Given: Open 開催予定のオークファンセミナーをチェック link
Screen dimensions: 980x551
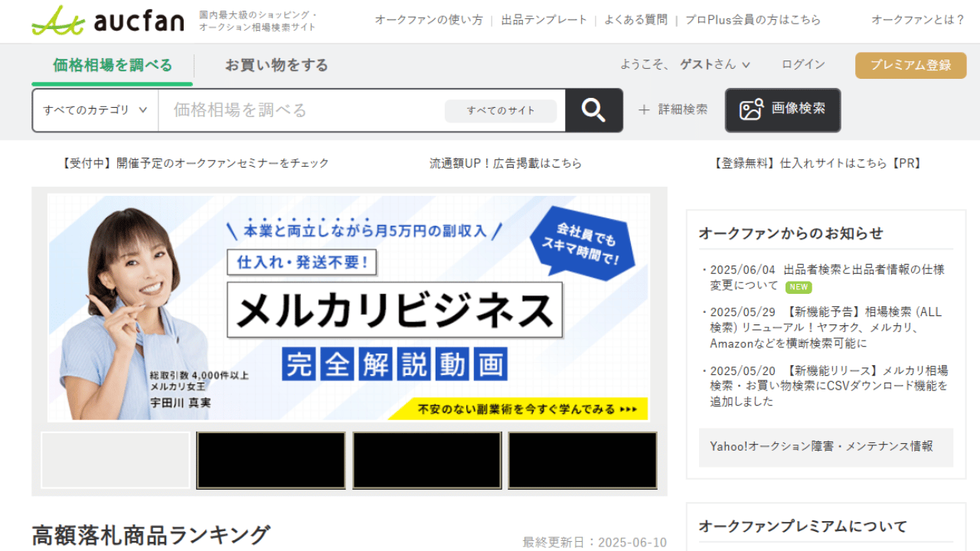Looking at the screenshot, I should 194,163.
